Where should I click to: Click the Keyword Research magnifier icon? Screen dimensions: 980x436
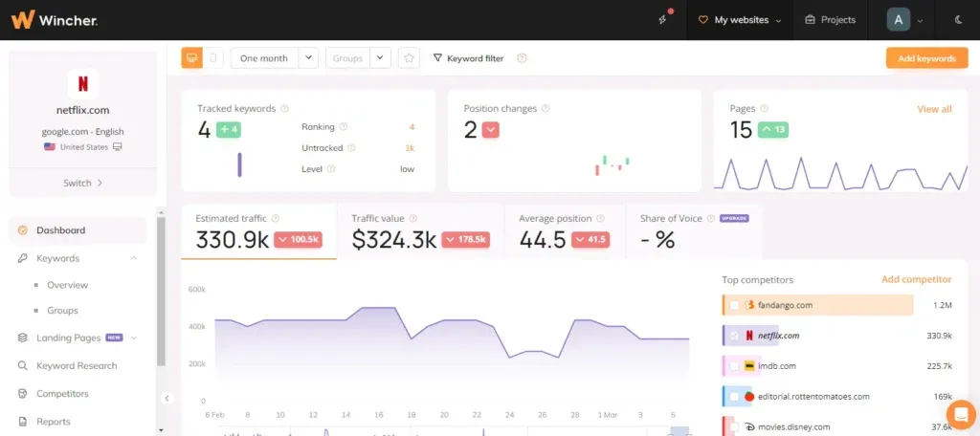[23, 365]
